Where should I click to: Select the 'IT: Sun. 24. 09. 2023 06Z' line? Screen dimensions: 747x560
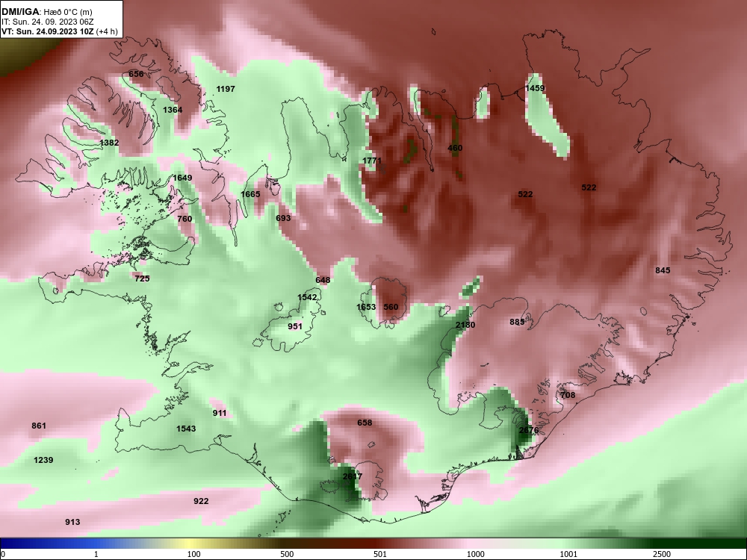point(48,22)
